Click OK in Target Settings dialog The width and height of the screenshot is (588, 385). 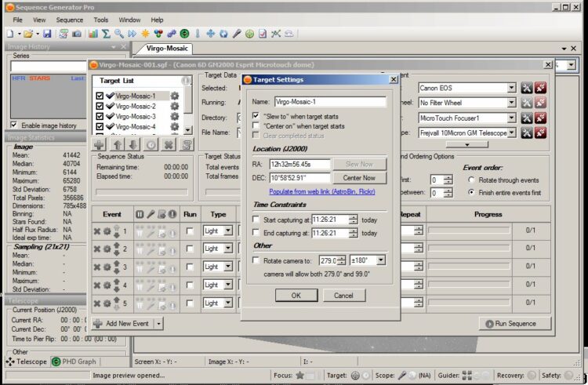pyautogui.click(x=296, y=295)
